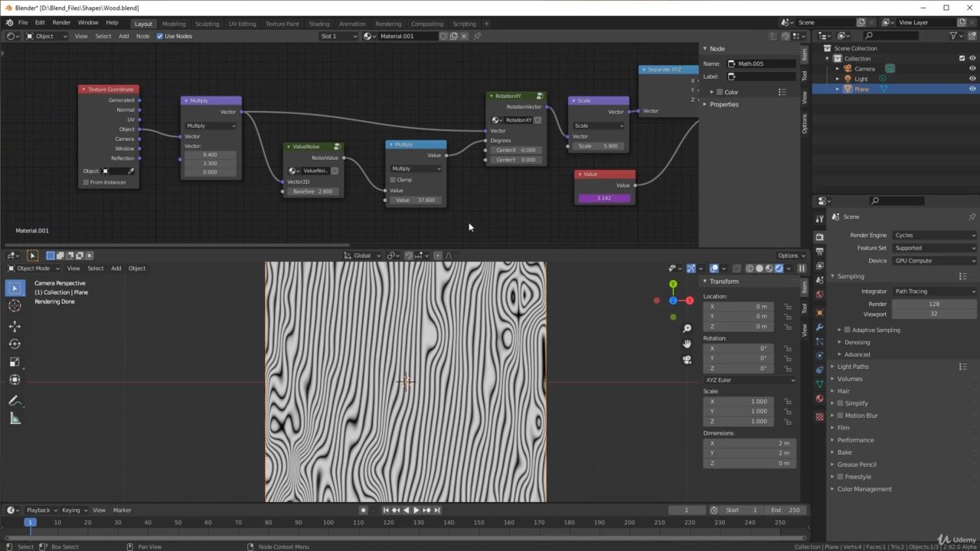Viewport: 980px width, 551px height.
Task: Enable the Motion Blur checkbox
Action: coord(841,416)
